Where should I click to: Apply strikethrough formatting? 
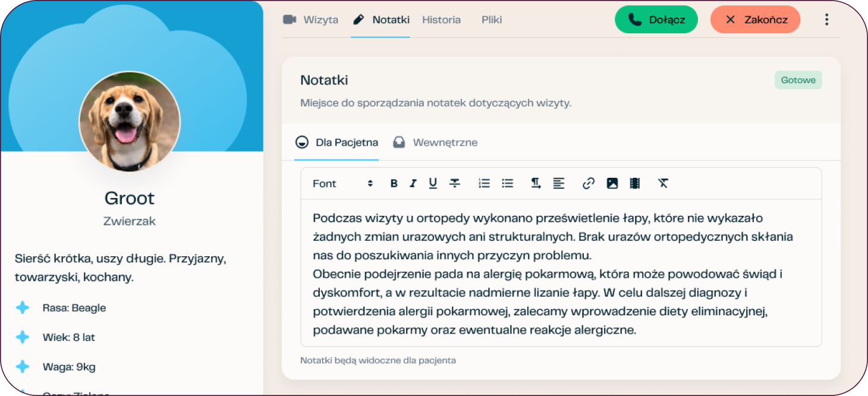click(x=455, y=184)
